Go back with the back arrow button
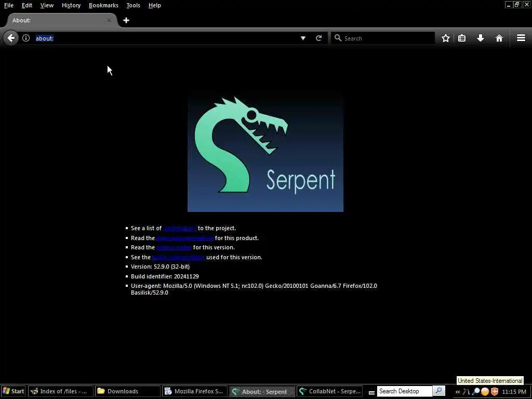This screenshot has height=399, width=532. point(11,38)
